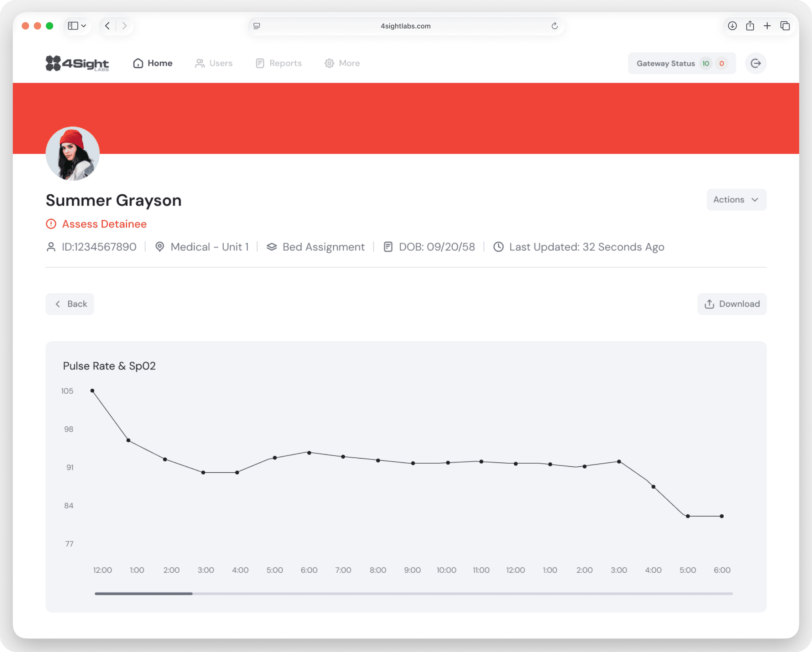This screenshot has width=812, height=652.
Task: Click the Gateway Status indicator
Action: pyautogui.click(x=681, y=63)
